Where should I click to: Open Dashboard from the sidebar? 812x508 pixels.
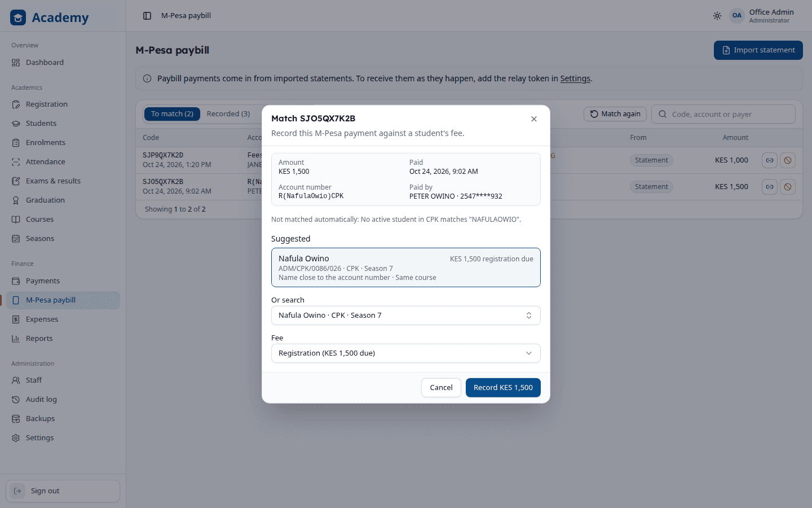coord(63,63)
